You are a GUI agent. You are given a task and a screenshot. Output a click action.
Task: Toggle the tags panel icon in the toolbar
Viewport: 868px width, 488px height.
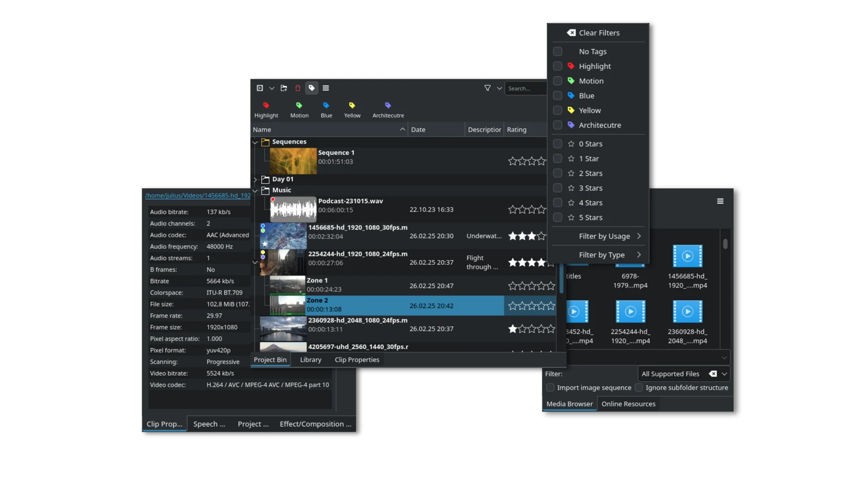(312, 88)
